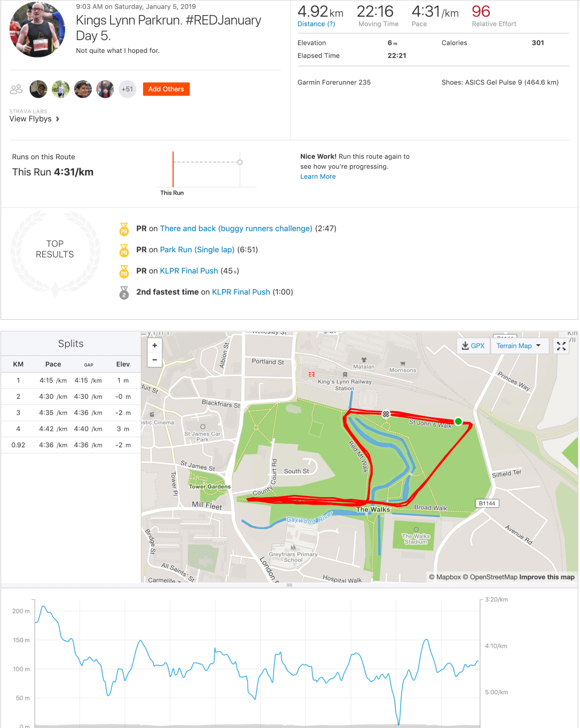Image resolution: width=580 pixels, height=728 pixels.
Task: Open There and back segment link
Action: pyautogui.click(x=236, y=228)
